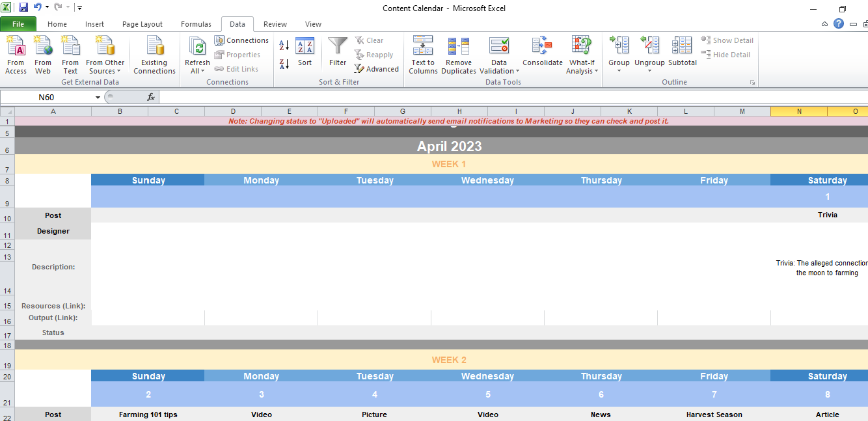Click the Wednesday header in Week 1
868x421 pixels.
click(487, 180)
